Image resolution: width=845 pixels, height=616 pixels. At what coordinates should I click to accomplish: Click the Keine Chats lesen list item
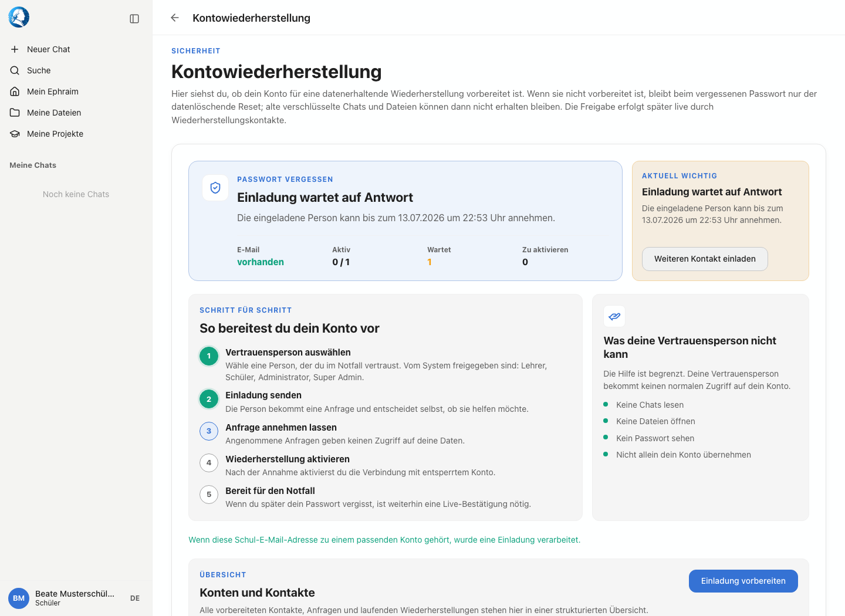(650, 405)
